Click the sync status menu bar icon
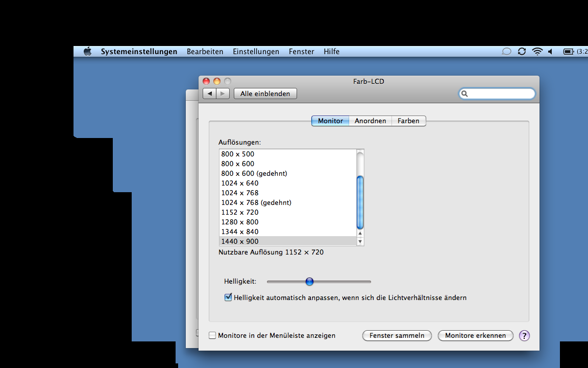 tap(522, 52)
